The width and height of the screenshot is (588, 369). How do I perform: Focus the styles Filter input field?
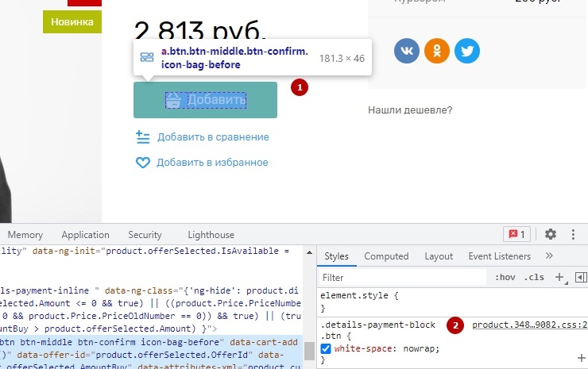pyautogui.click(x=402, y=278)
